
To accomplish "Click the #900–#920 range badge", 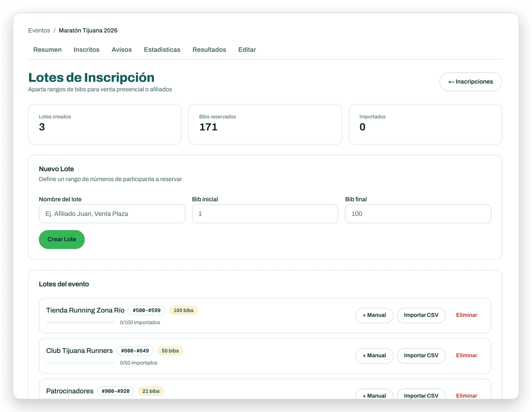I will click(116, 391).
